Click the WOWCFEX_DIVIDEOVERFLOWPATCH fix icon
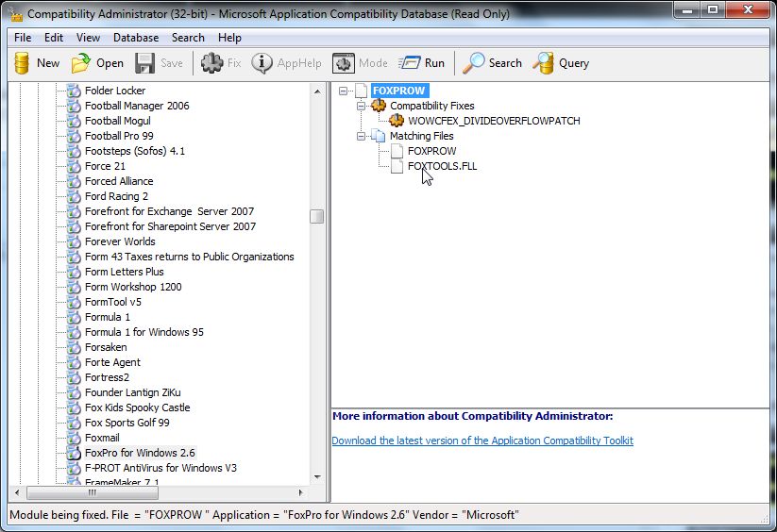This screenshot has height=532, width=777. coord(397,121)
